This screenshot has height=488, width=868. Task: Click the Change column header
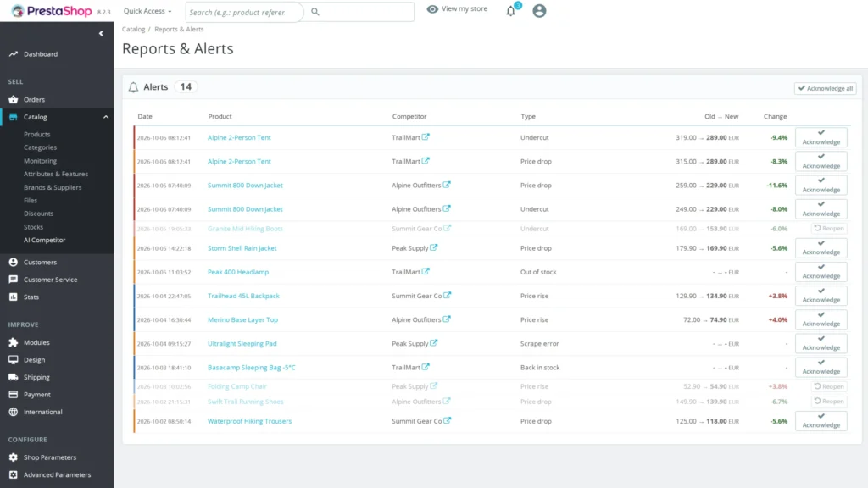[x=775, y=116]
